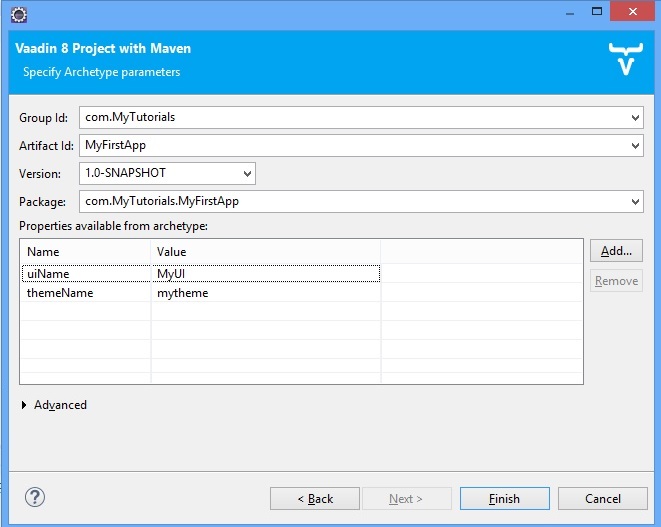Cancel the wizard
The width and height of the screenshot is (661, 527).
(603, 499)
